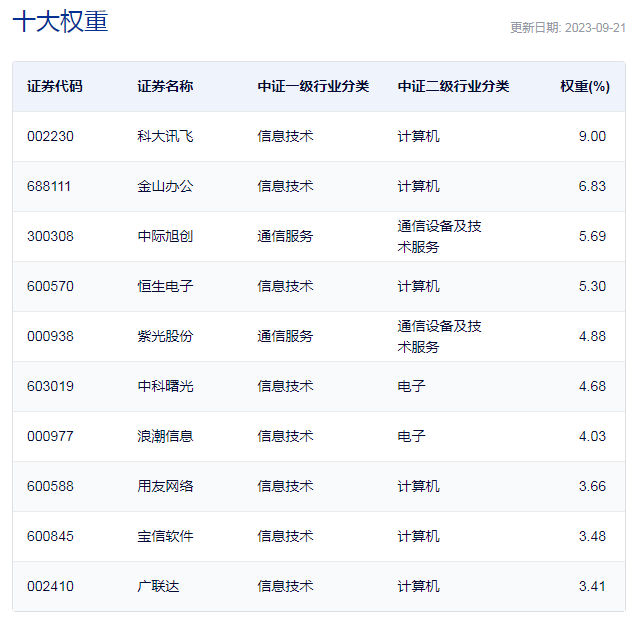Click the stock name 中科曙光
The width and height of the screenshot is (635, 627).
tap(165, 386)
